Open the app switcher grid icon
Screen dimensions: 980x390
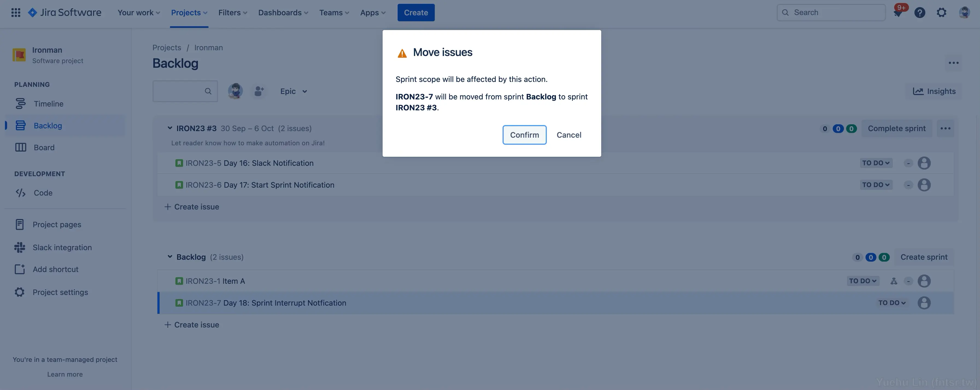16,13
